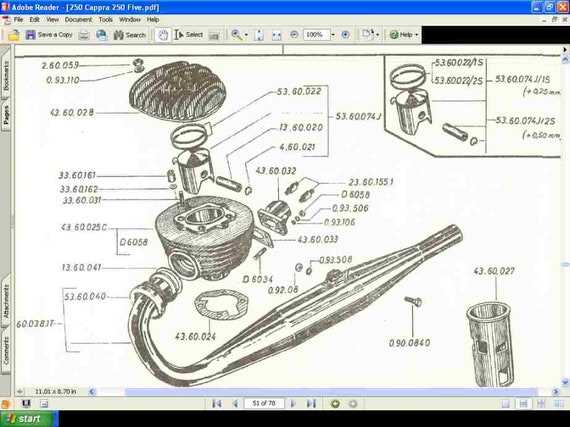570x427 pixels.
Task: Click the Fit Width icon
Action: tap(277, 35)
